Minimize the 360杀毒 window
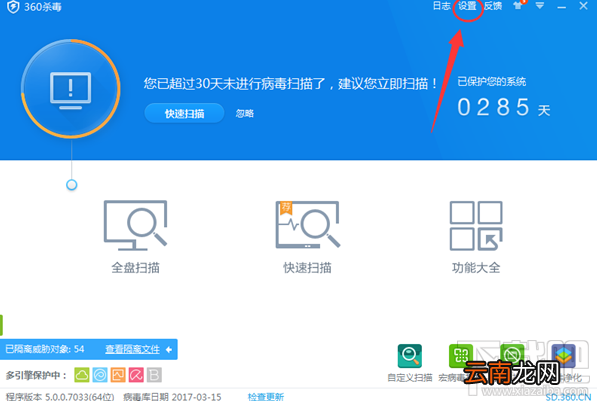 pos(561,6)
